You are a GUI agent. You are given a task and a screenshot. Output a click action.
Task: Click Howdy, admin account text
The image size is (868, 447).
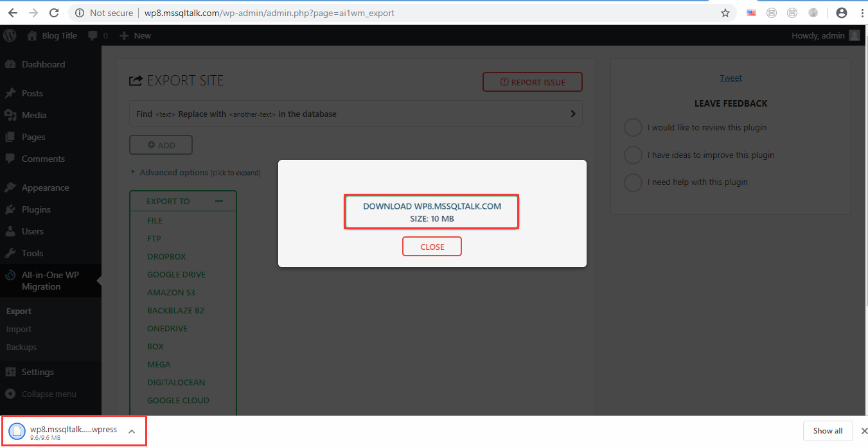818,35
